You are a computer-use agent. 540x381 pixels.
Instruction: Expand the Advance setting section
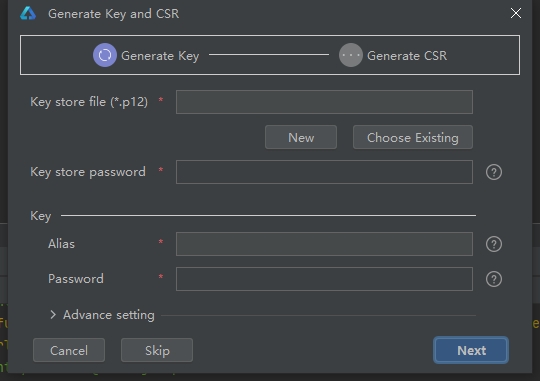pyautogui.click(x=53, y=315)
